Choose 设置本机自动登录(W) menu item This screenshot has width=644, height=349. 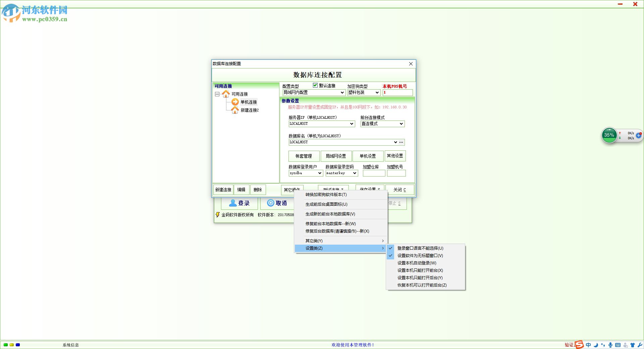(416, 263)
